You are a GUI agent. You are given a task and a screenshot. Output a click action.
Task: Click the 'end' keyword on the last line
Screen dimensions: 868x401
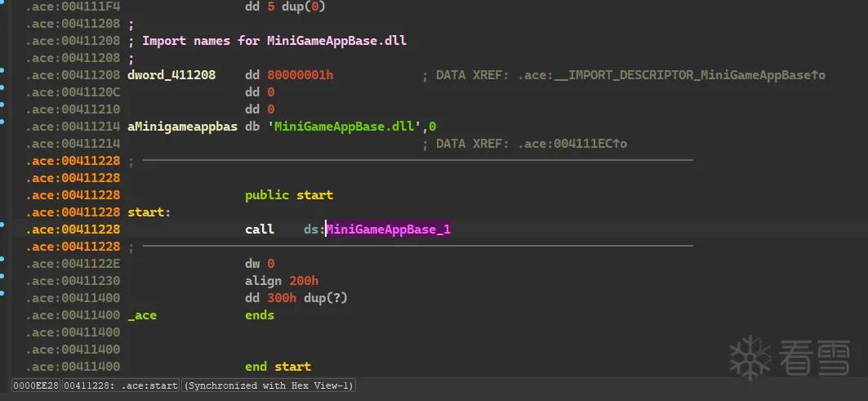pos(256,366)
